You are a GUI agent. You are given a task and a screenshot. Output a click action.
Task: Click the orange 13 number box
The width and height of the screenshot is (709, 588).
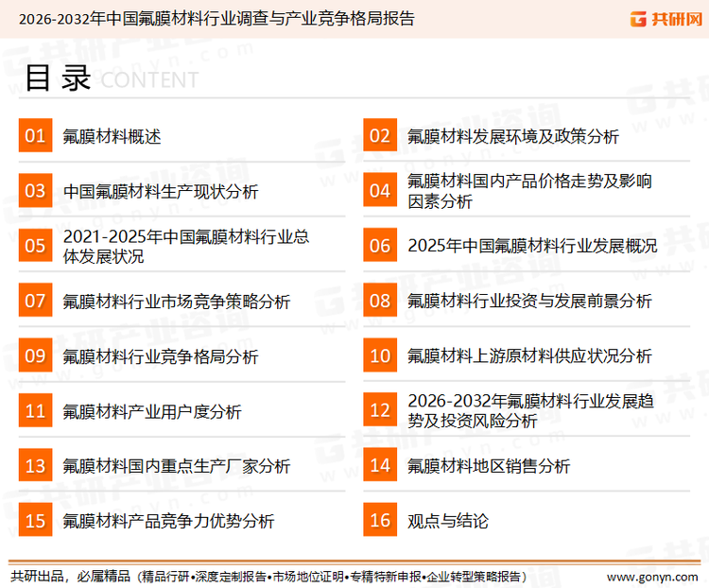click(x=35, y=465)
